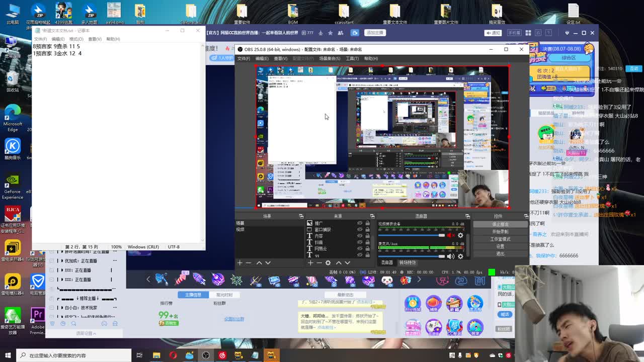Open OBS Studio from the taskbar
The image size is (644, 362).
coord(206,355)
